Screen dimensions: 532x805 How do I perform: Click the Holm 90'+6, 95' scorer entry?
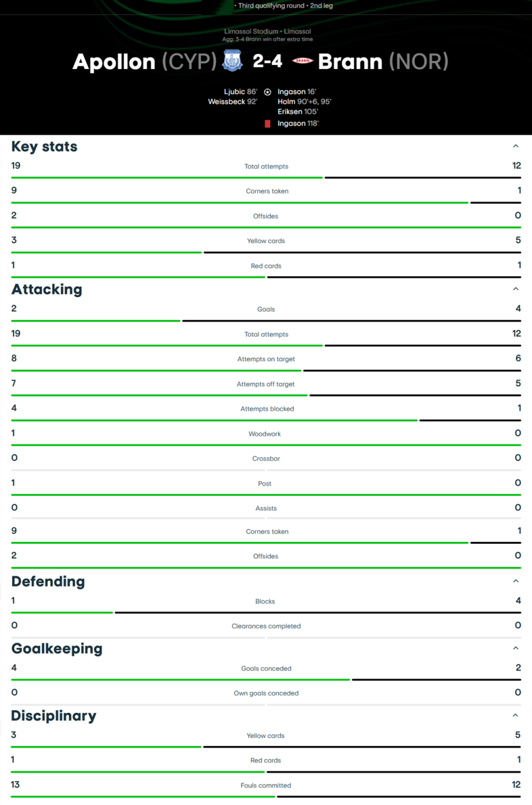pyautogui.click(x=304, y=102)
